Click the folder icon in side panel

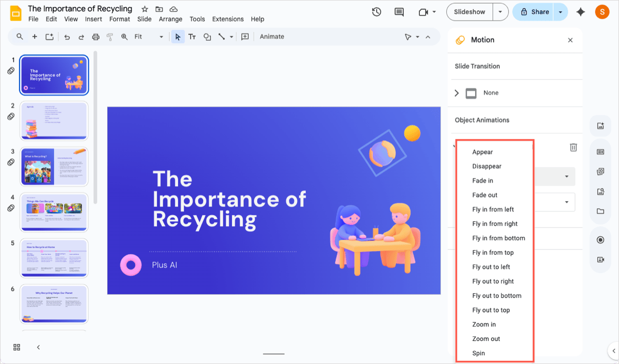(600, 211)
